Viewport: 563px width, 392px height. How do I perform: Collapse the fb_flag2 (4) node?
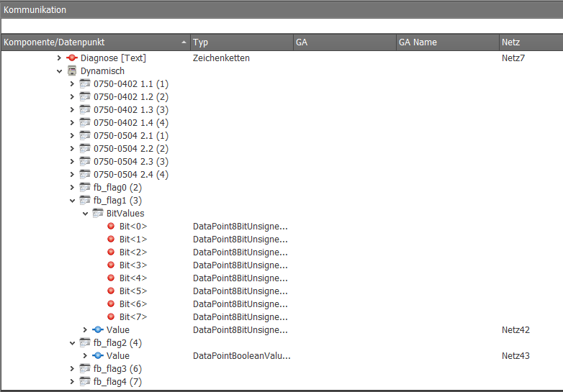click(72, 343)
